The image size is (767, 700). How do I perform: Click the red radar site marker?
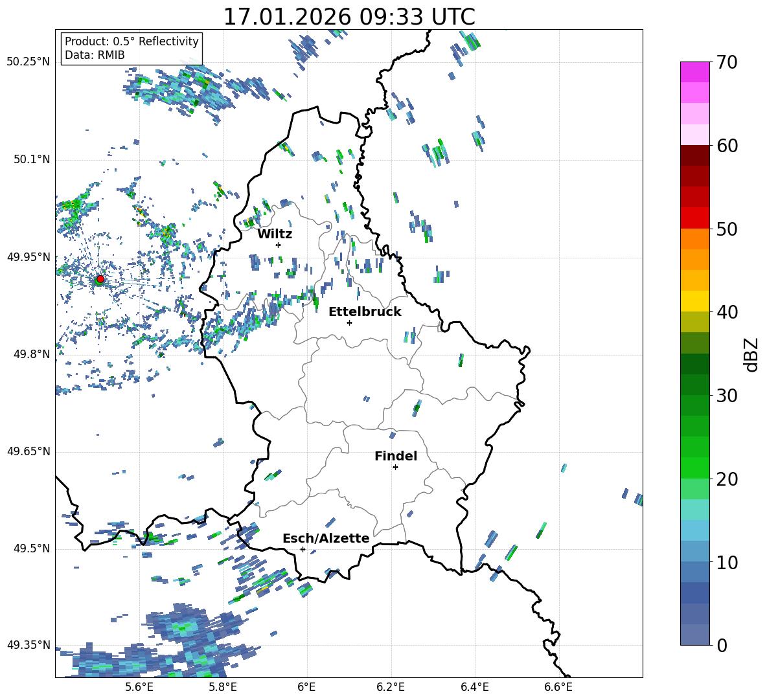(100, 279)
